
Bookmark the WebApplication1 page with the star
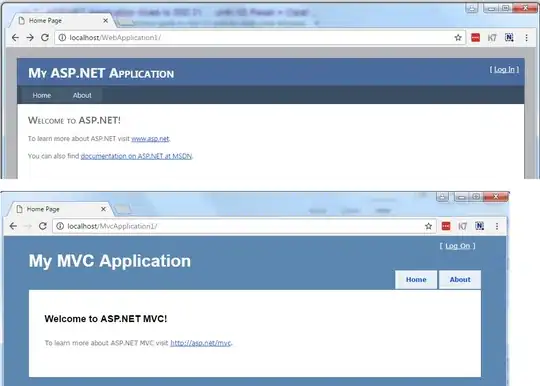pos(458,38)
